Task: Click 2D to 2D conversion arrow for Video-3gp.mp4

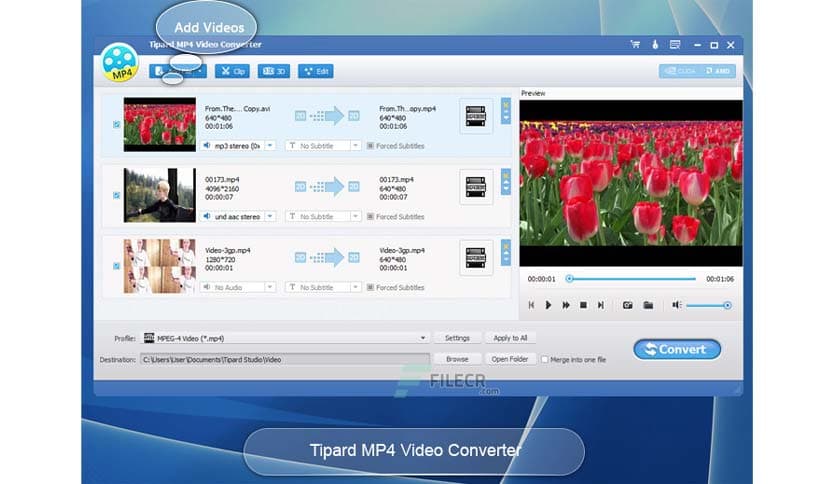Action: [x=327, y=257]
